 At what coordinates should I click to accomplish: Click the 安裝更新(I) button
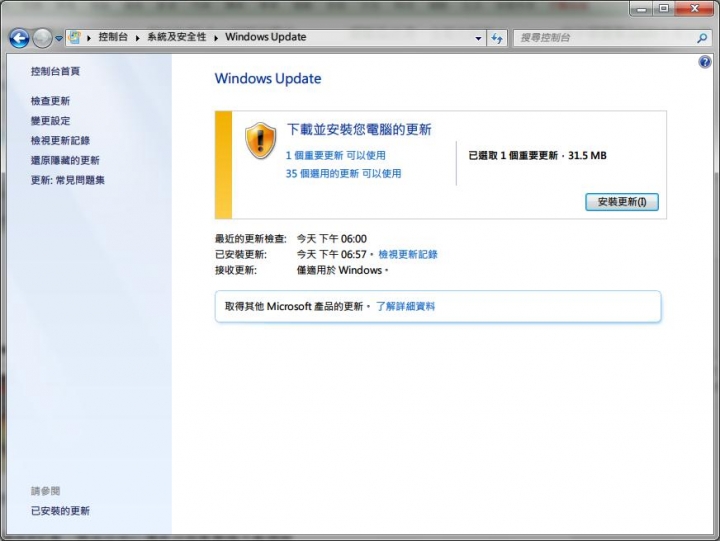622,202
